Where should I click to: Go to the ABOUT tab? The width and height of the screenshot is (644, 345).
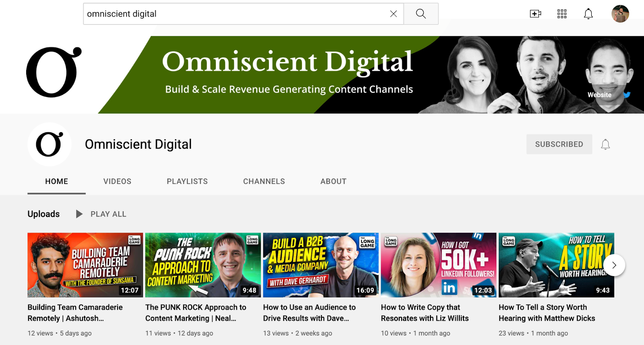333,181
